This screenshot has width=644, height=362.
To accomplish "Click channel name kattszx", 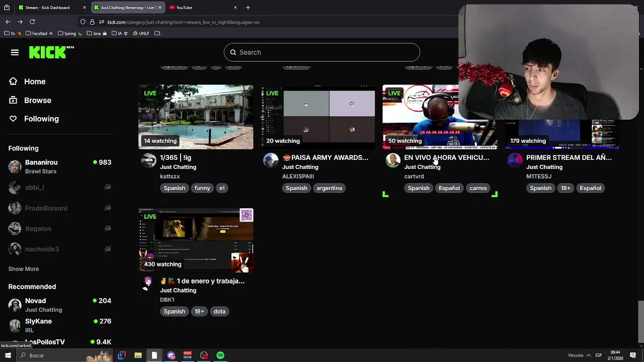I will click(170, 176).
